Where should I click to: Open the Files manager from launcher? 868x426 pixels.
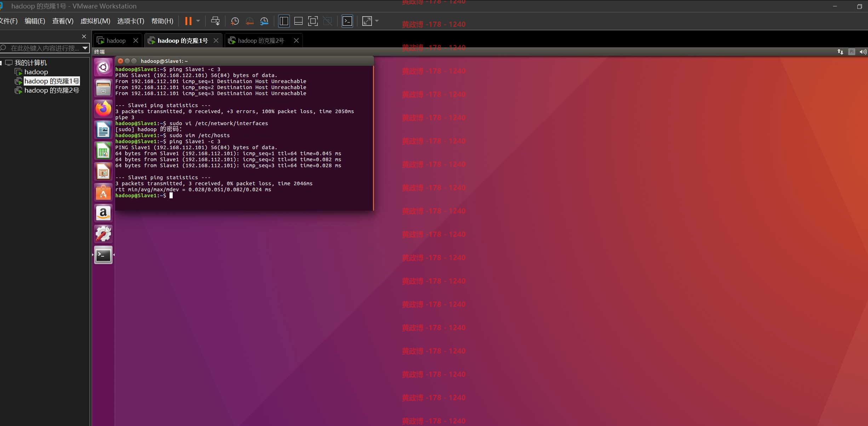pyautogui.click(x=103, y=88)
